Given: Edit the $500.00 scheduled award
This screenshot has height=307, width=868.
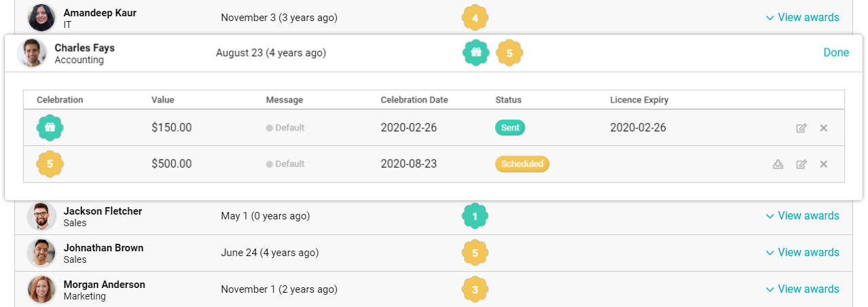Looking at the screenshot, I should [801, 164].
